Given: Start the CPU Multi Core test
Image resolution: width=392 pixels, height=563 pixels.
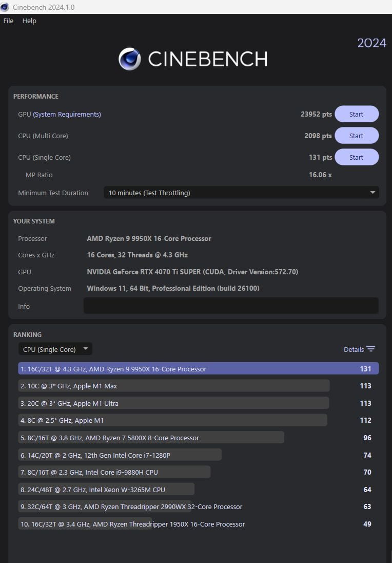Looking at the screenshot, I should pos(357,136).
